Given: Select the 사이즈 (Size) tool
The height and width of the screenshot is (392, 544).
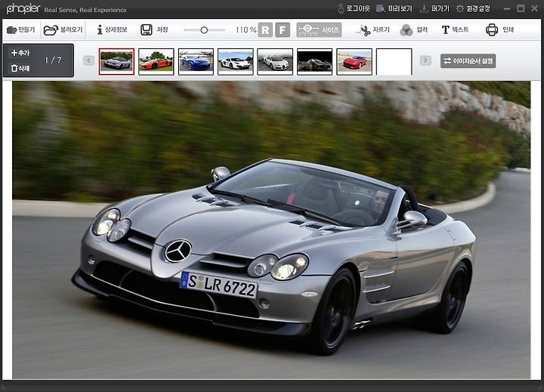Looking at the screenshot, I should coord(319,29).
